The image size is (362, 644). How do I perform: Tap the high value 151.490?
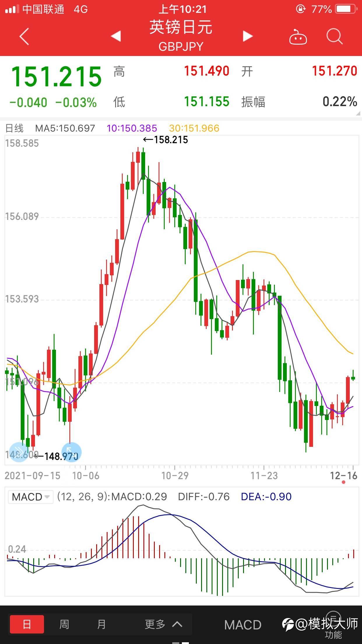click(x=207, y=71)
